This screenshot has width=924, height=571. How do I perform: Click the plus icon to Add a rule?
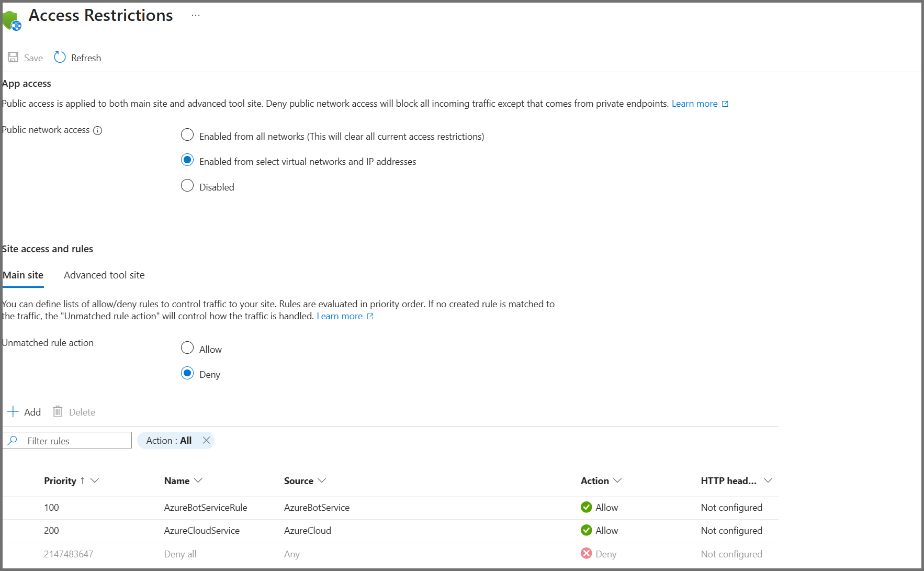pyautogui.click(x=13, y=412)
